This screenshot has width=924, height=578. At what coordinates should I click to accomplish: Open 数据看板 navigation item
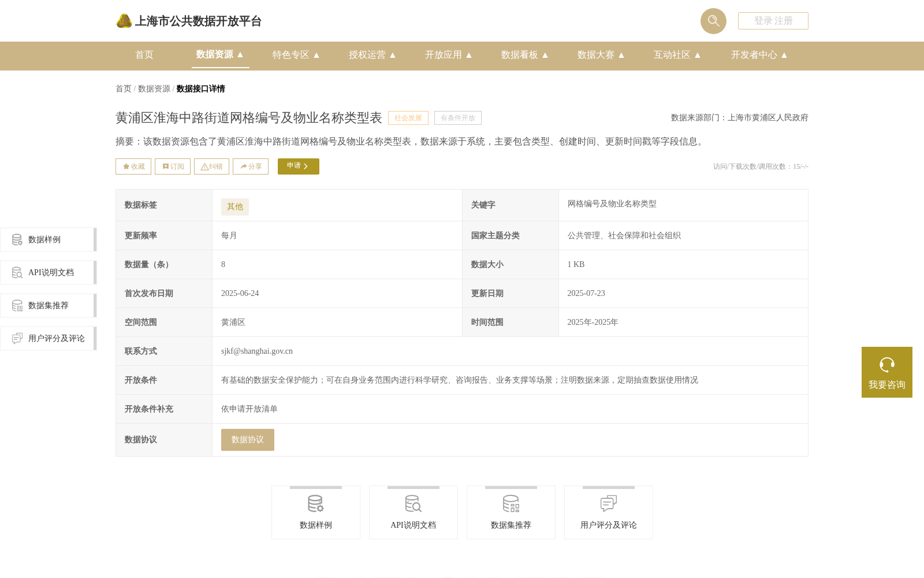coord(519,55)
